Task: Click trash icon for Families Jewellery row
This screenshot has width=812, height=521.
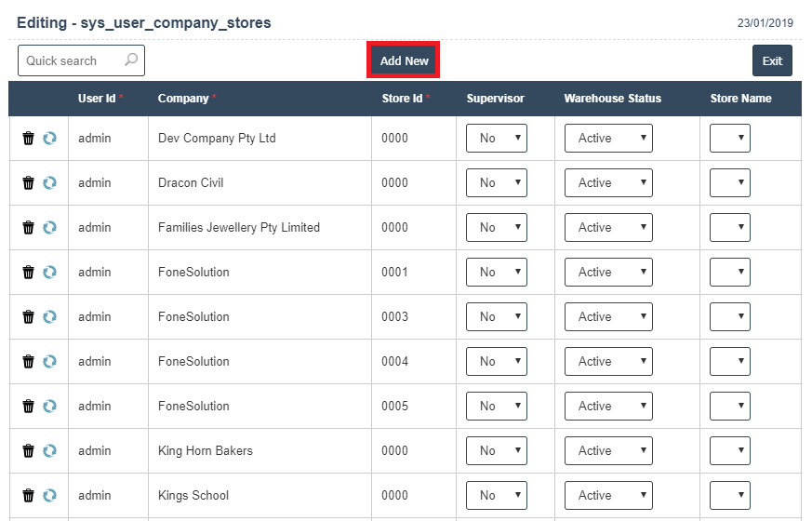Action: click(x=28, y=228)
